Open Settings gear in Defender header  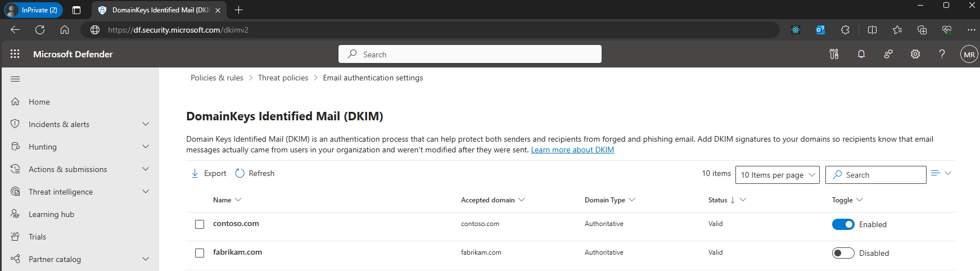coord(915,54)
